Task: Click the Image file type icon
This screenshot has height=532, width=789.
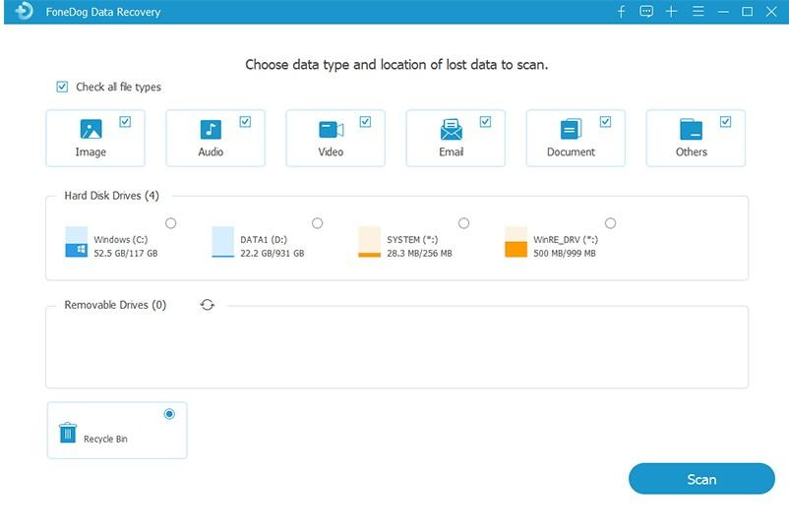Action: pos(91,129)
